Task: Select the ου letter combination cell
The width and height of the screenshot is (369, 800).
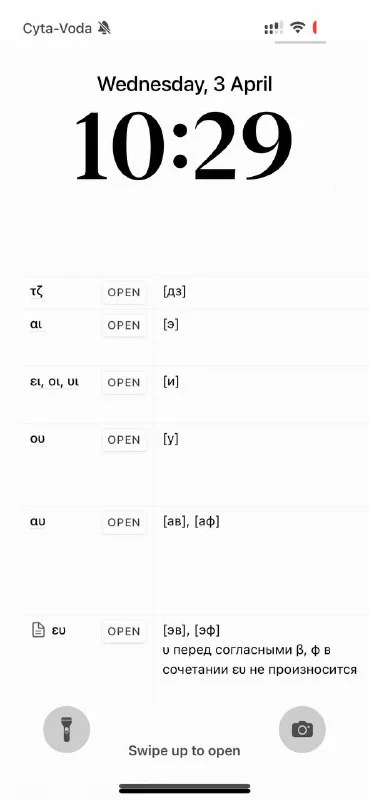Action: point(38,439)
